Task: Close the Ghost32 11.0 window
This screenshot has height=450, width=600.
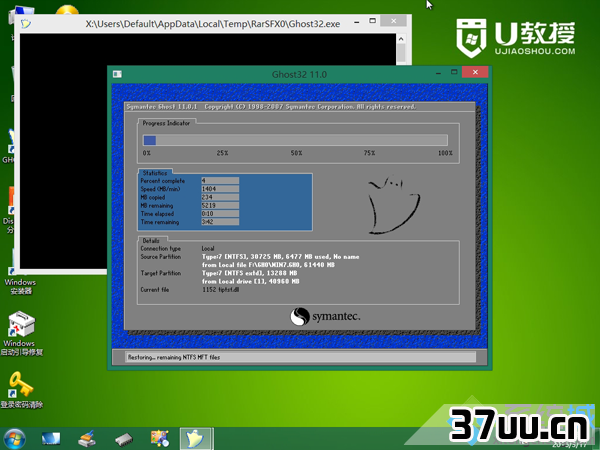Action: click(x=475, y=72)
